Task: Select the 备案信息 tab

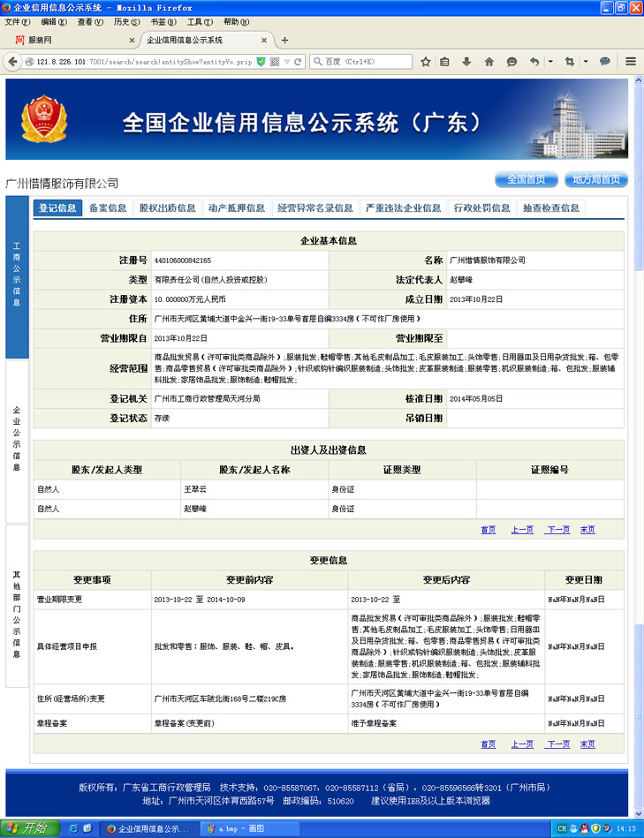Action: (x=108, y=208)
